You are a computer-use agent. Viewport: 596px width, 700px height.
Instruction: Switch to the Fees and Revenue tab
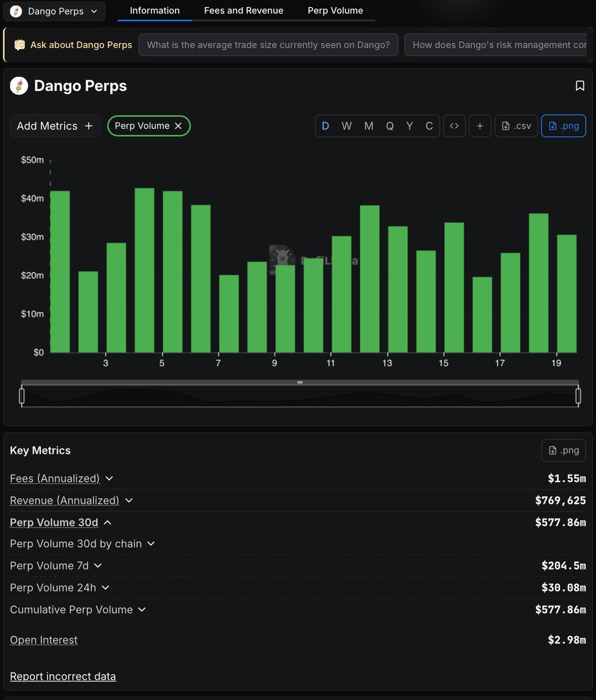244,10
